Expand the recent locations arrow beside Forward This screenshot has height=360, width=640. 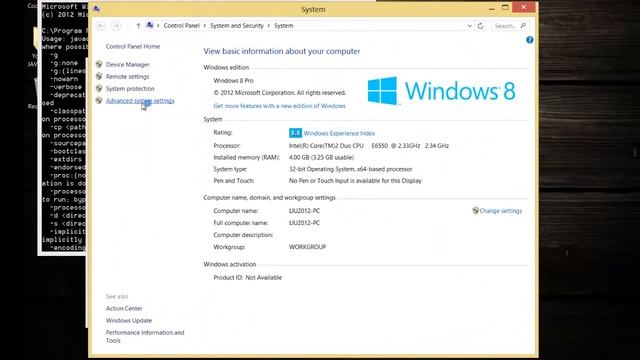click(x=128, y=26)
